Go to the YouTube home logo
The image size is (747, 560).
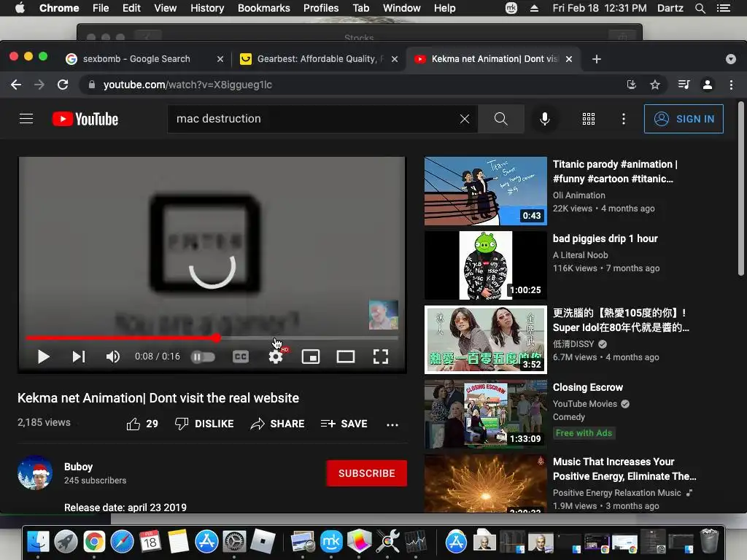[85, 119]
